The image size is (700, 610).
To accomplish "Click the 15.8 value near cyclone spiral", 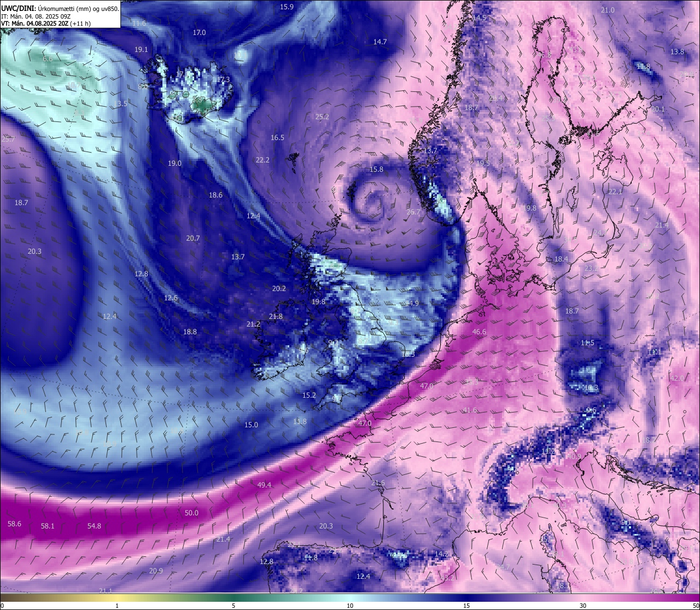I will pos(376,169).
